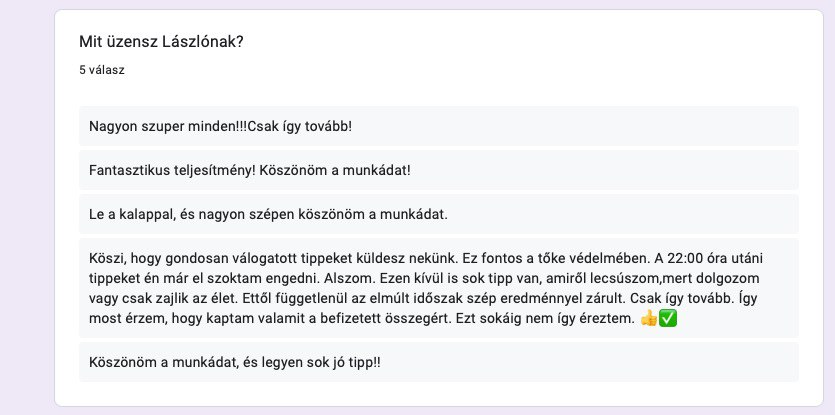
Task: Click the green check mark emoji
Action: 669,318
